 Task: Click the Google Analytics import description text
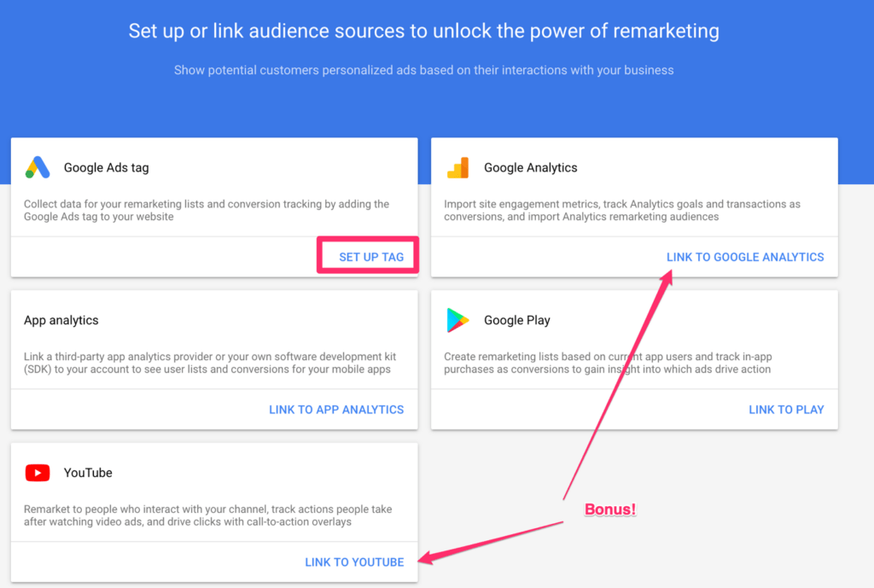(621, 211)
